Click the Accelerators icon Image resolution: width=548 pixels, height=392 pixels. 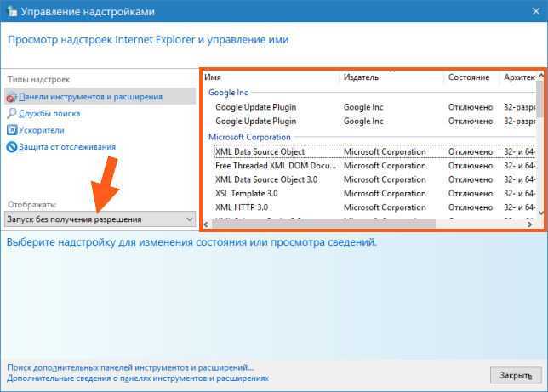click(12, 130)
